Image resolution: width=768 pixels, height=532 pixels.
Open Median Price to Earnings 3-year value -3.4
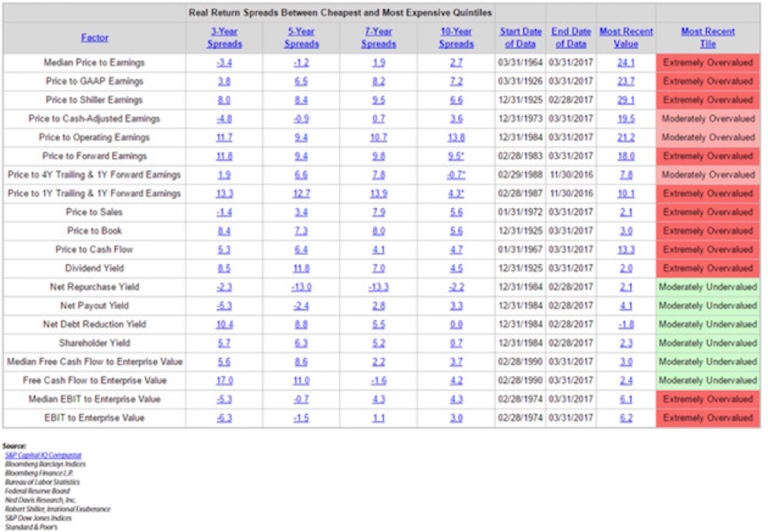pyautogui.click(x=224, y=62)
